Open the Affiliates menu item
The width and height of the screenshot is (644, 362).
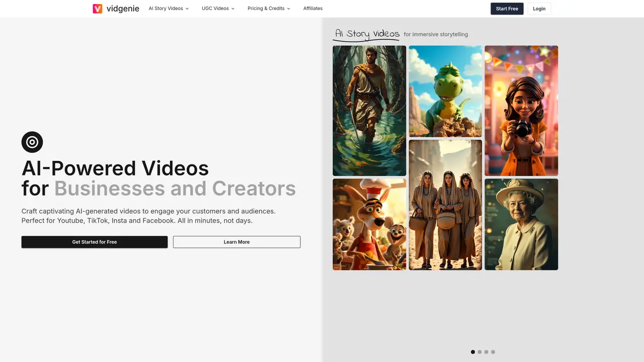point(313,9)
